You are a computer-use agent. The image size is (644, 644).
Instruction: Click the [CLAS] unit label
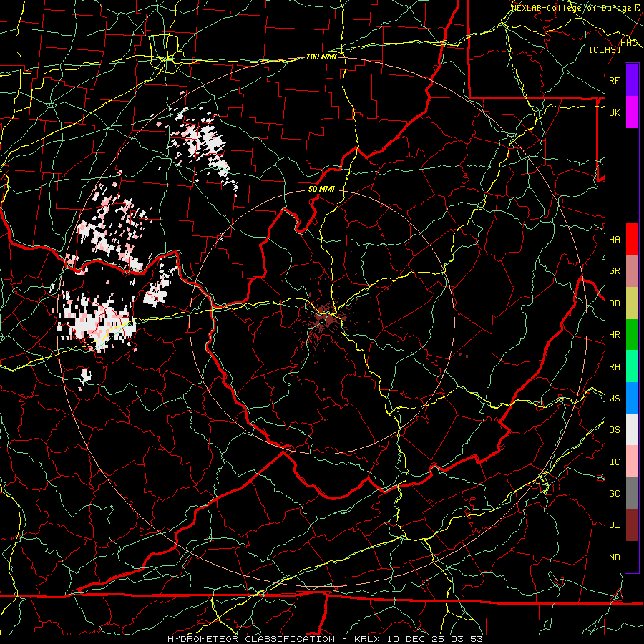605,49
